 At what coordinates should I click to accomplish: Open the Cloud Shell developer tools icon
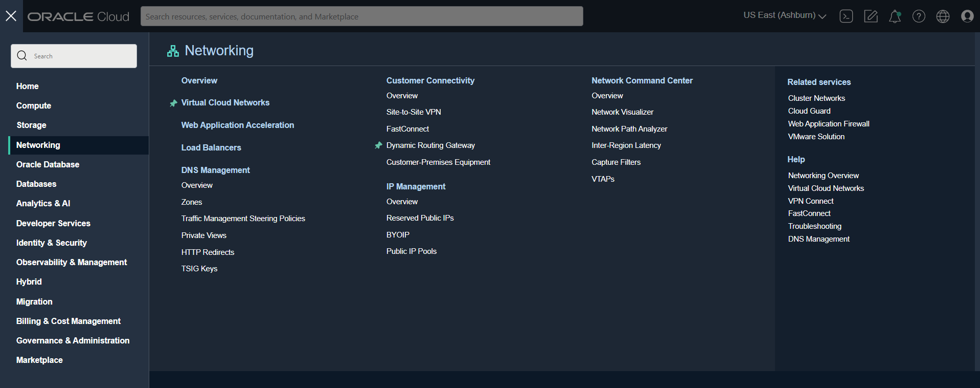846,16
